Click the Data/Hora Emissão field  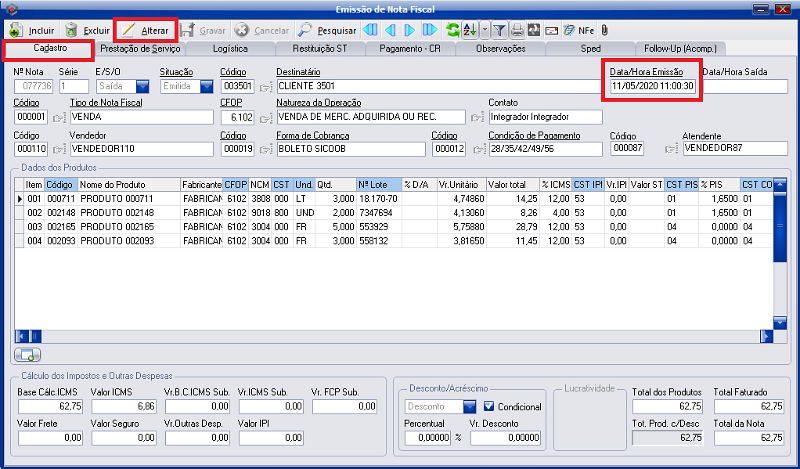653,87
